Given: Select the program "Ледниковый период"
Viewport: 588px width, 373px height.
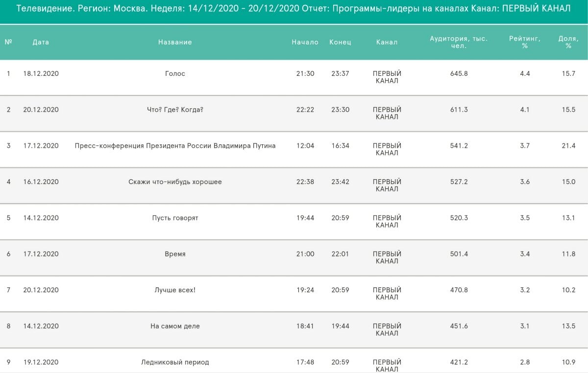Looking at the screenshot, I should [x=175, y=363].
